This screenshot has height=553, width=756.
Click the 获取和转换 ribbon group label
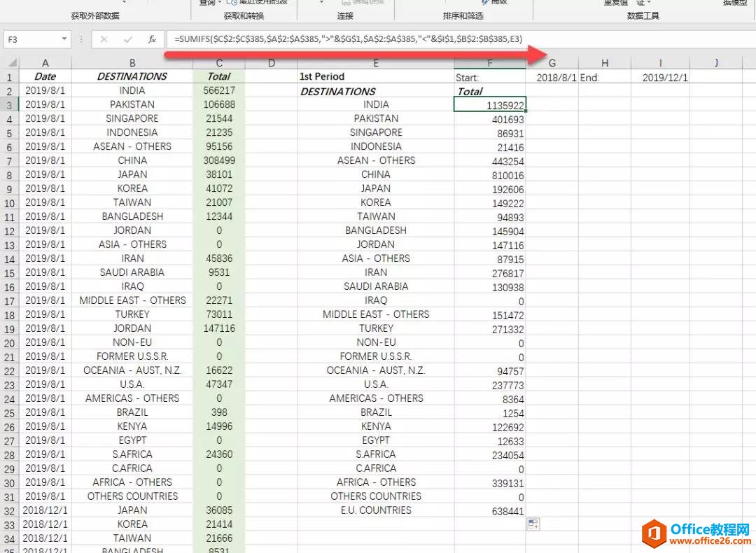(x=244, y=15)
